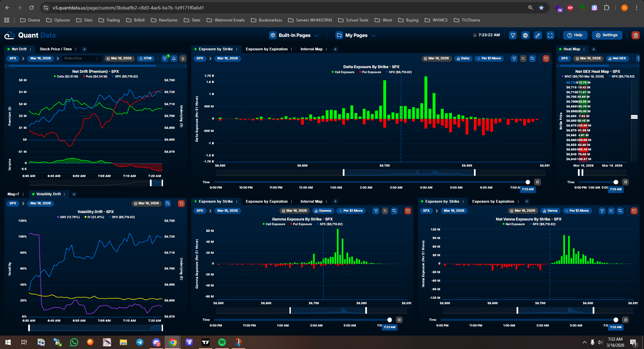Toggle net/split button in Gamma Exposure panel
The image size is (644, 349).
tap(385, 211)
